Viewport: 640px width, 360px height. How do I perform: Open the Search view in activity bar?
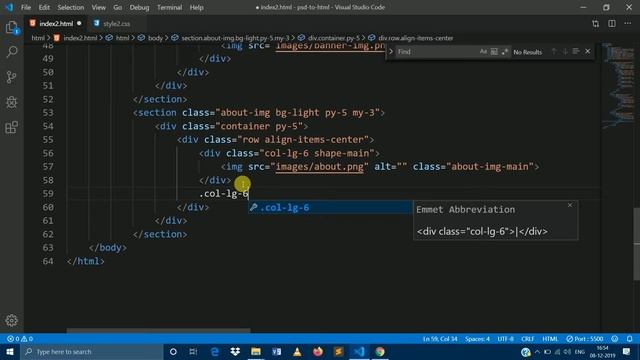[12, 52]
